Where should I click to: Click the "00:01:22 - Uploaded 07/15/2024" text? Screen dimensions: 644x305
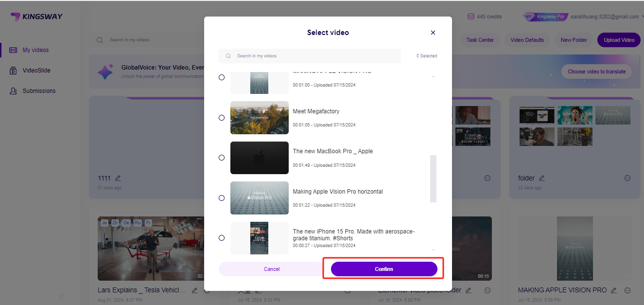pos(324,205)
